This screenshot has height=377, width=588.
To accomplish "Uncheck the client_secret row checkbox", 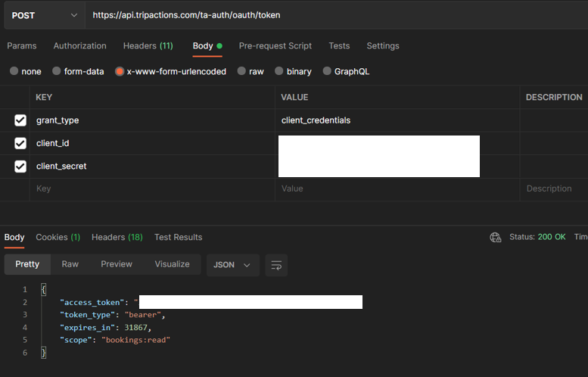I will click(20, 167).
